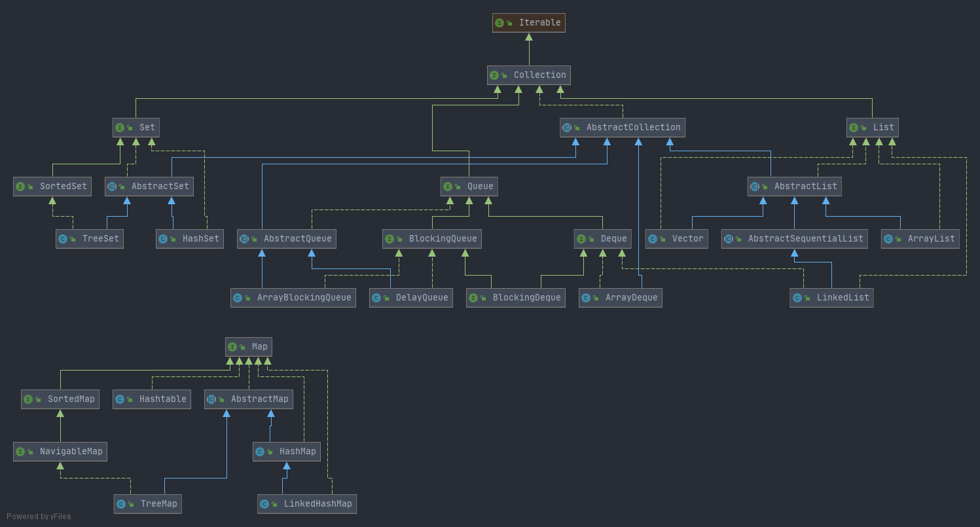The height and width of the screenshot is (527, 980).
Task: Click the interface icon on Queue node
Action: tap(448, 187)
